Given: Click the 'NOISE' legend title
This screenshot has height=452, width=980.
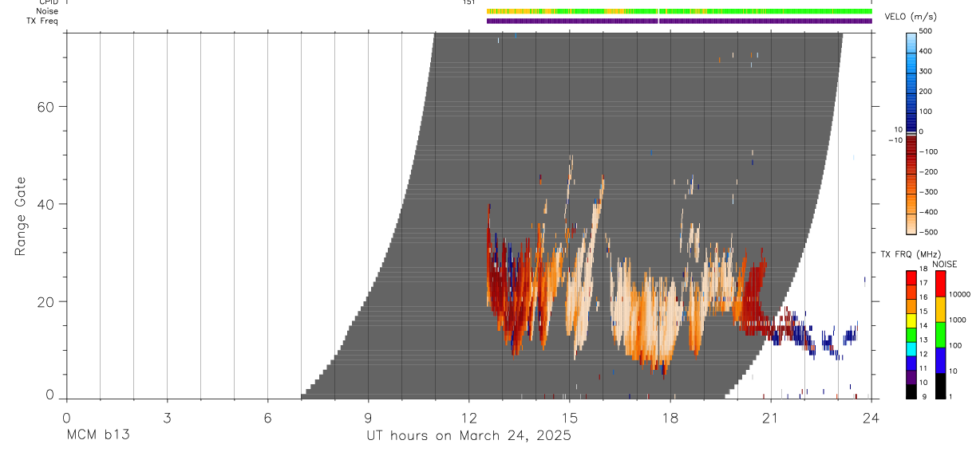Looking at the screenshot, I should pyautogui.click(x=945, y=264).
